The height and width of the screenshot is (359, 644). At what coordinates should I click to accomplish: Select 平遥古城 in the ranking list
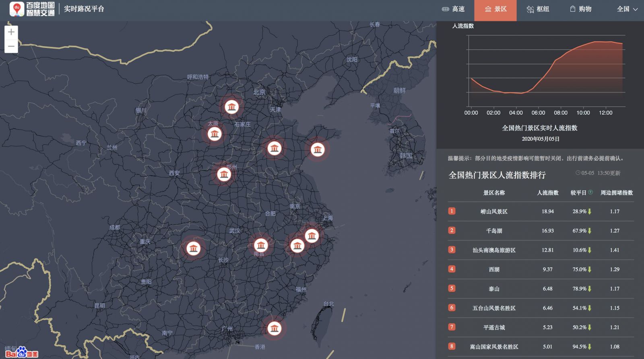coord(541,327)
